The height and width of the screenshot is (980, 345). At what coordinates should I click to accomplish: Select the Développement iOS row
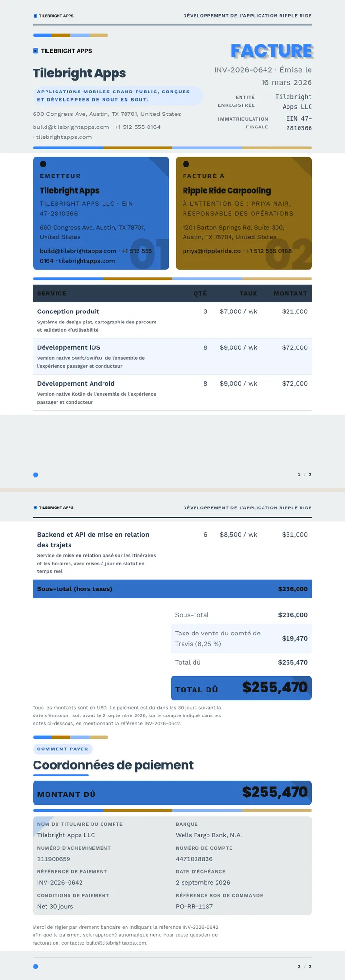(x=172, y=356)
